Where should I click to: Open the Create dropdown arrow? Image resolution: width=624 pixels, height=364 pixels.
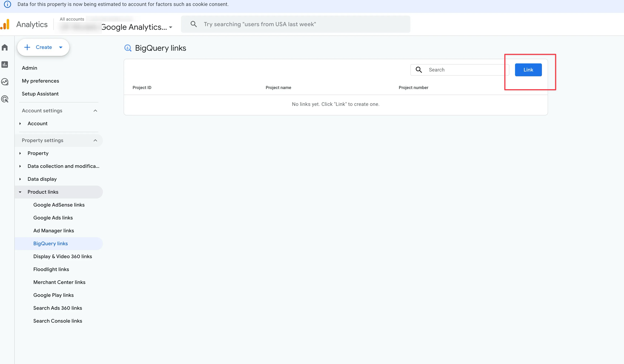61,47
